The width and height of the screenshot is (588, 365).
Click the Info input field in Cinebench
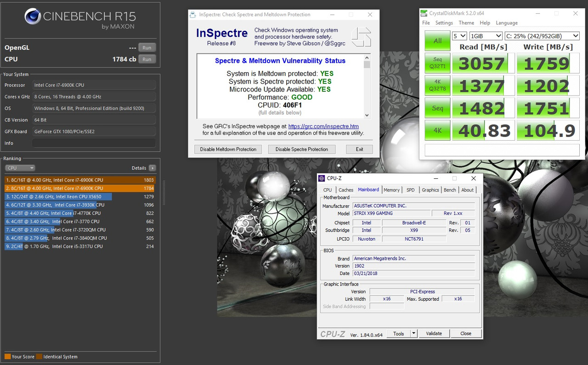click(x=94, y=143)
